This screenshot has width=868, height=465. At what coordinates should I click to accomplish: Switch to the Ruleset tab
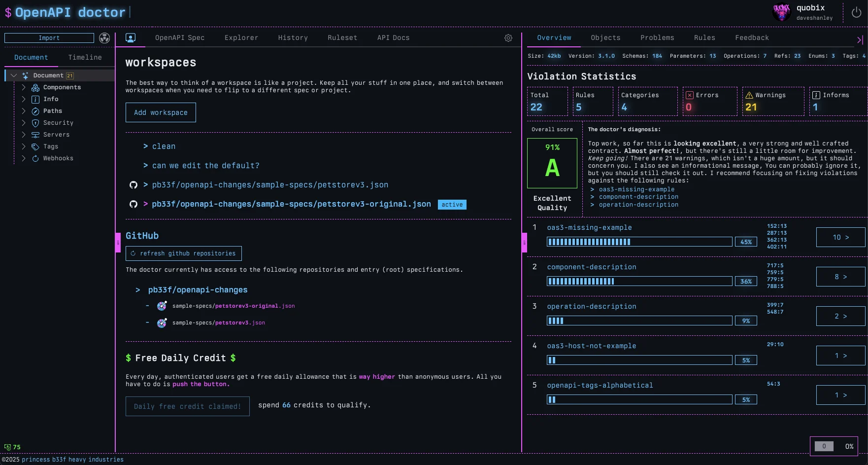(342, 37)
